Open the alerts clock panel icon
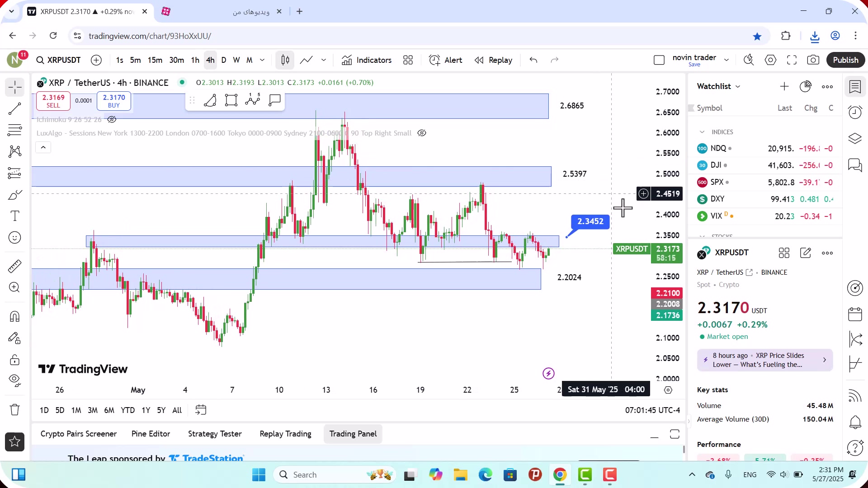 point(855,112)
